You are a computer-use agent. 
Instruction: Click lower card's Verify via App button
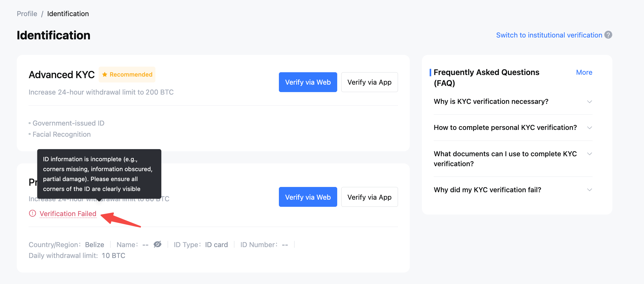point(369,197)
